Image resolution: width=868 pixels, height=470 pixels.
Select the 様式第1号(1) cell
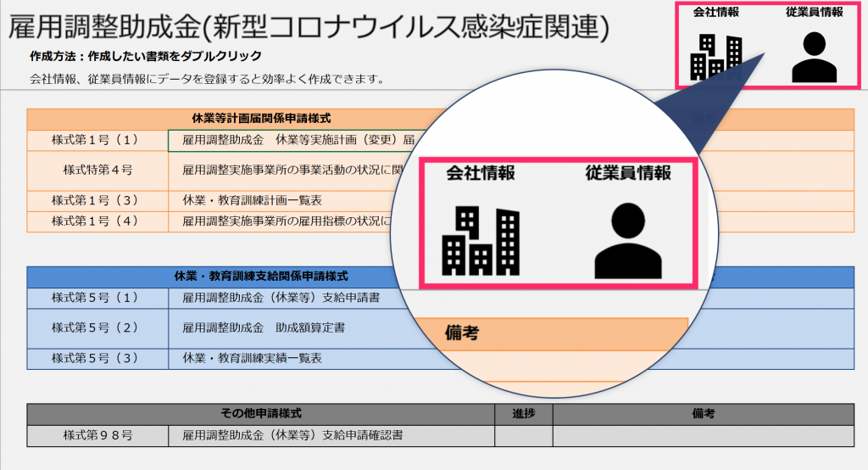(97, 140)
